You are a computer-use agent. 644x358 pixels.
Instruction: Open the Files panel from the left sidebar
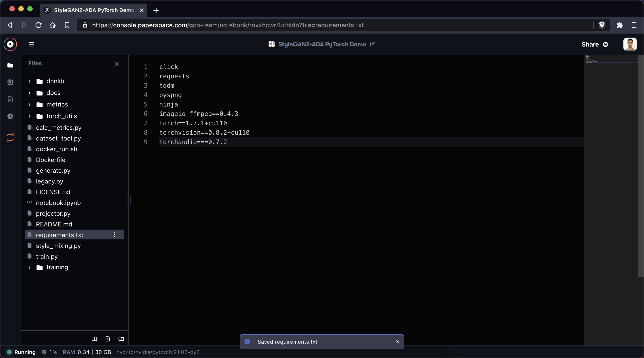(10, 66)
